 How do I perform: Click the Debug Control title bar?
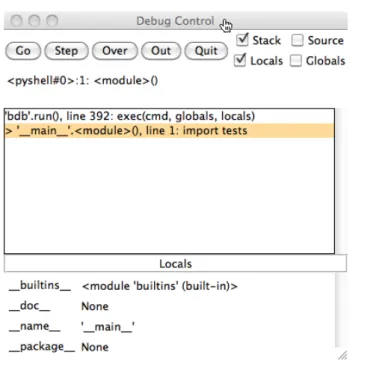coord(176,21)
